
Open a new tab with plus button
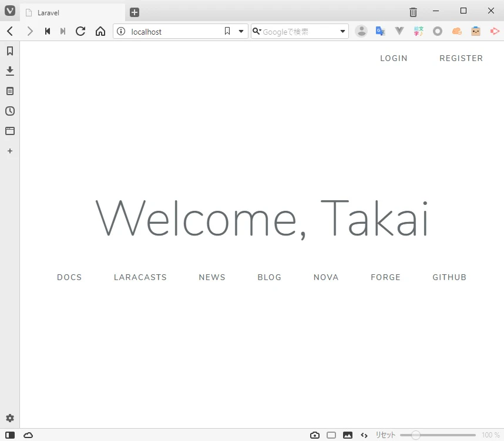point(135,12)
